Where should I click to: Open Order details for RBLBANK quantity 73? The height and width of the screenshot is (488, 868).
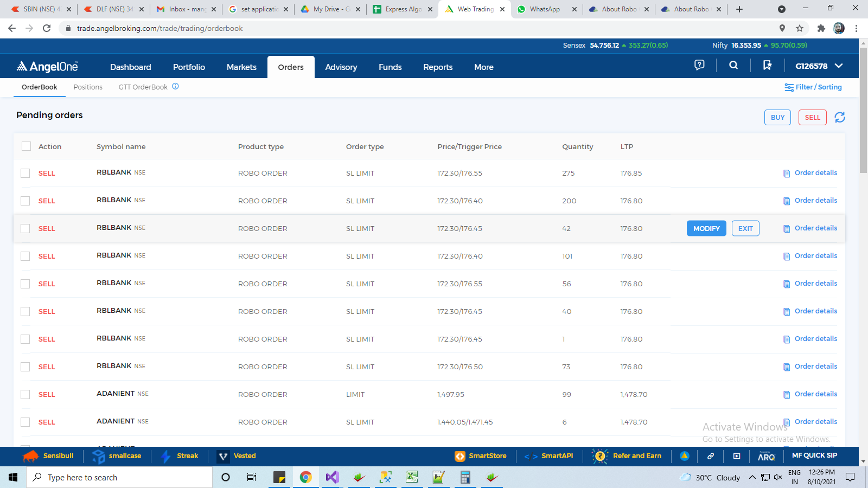click(815, 366)
